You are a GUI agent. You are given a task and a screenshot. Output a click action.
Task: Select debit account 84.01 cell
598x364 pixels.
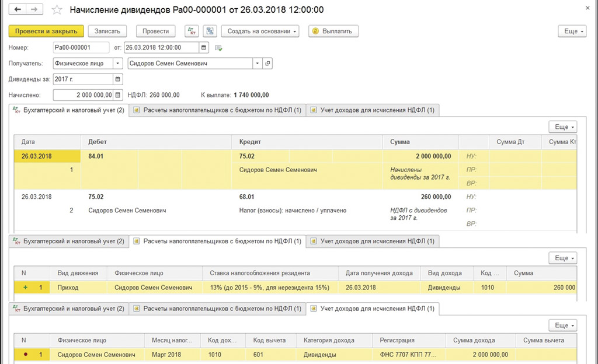[x=109, y=156]
